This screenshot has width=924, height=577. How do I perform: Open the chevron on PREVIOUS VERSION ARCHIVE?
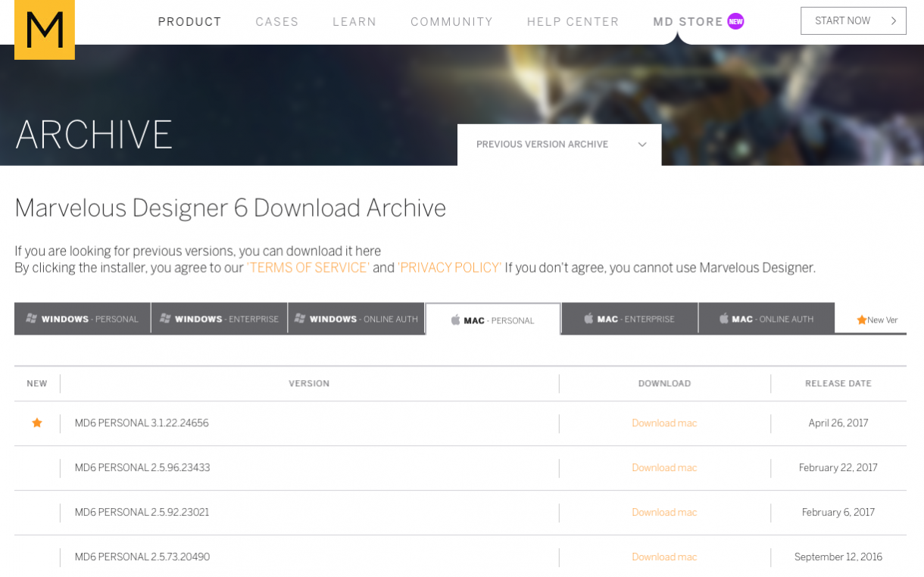(642, 145)
